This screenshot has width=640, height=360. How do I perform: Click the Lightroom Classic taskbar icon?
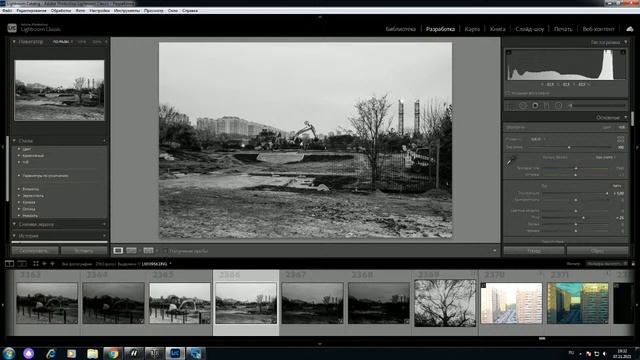(175, 353)
